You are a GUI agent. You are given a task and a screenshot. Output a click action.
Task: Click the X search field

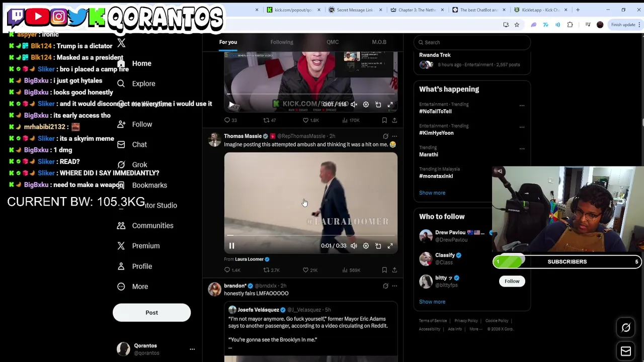(x=472, y=42)
